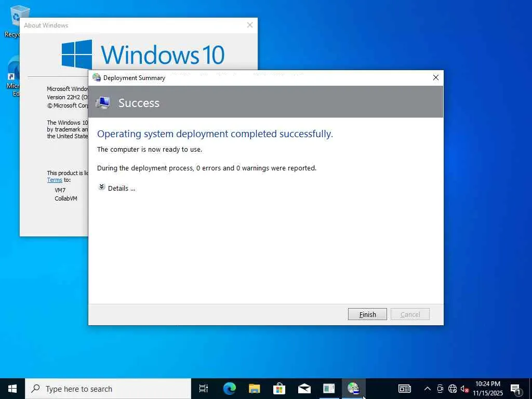Screen dimensions: 532x399
Task: Click the muted volume tray icon
Action: click(x=464, y=389)
